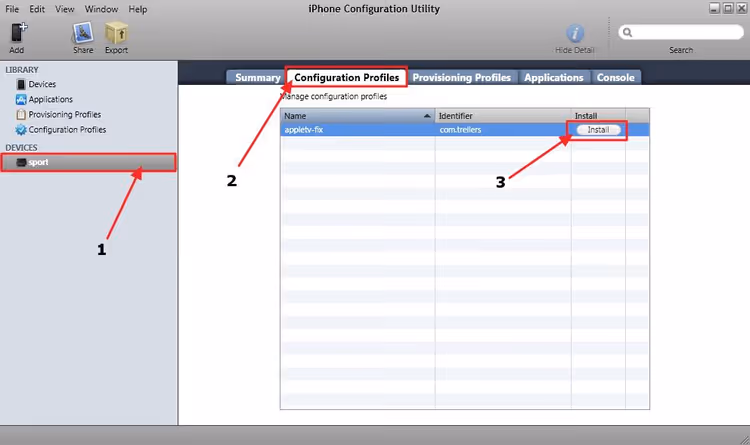
Task: Select the appletv-fix row name
Action: point(303,130)
